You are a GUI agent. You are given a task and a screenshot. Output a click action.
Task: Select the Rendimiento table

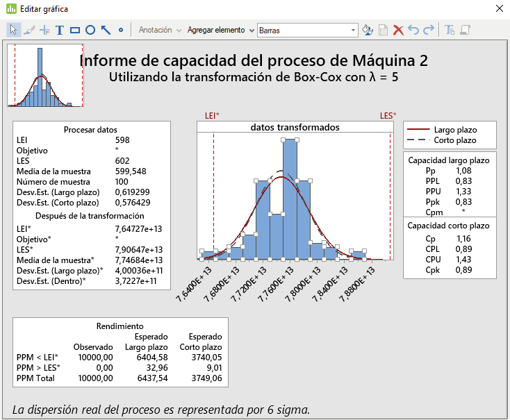[x=120, y=353]
